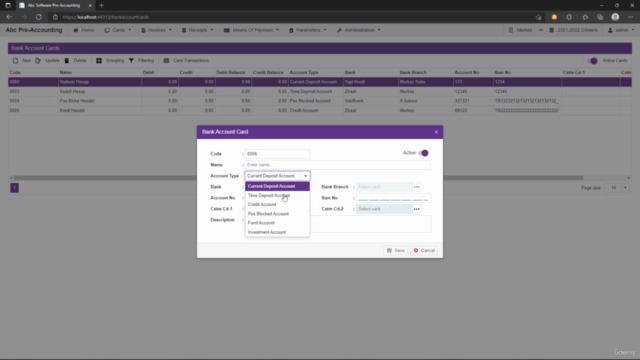640x360 pixels.
Task: Go to page 1 in pagination
Action: click(x=14, y=188)
